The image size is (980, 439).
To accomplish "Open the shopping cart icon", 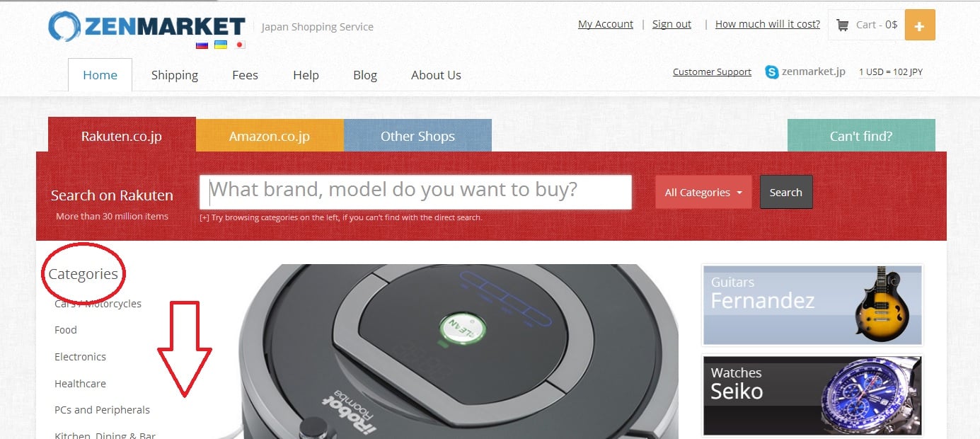I will (842, 25).
